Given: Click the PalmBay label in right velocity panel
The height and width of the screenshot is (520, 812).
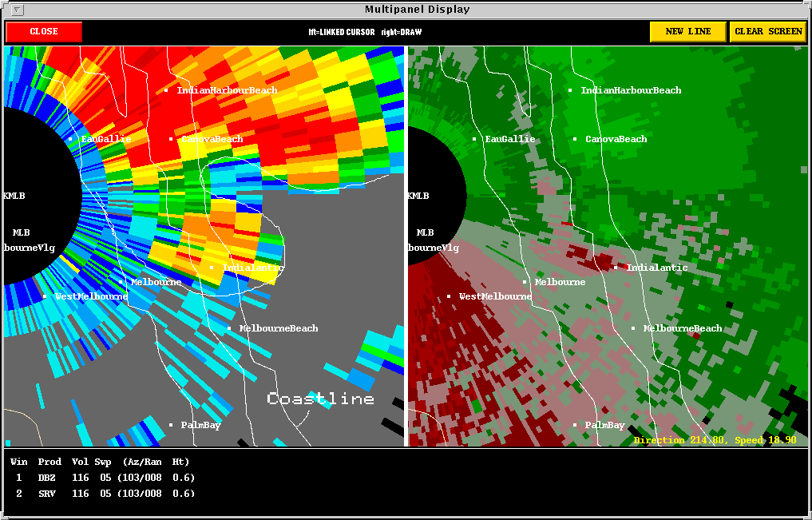Looking at the screenshot, I should (x=604, y=425).
